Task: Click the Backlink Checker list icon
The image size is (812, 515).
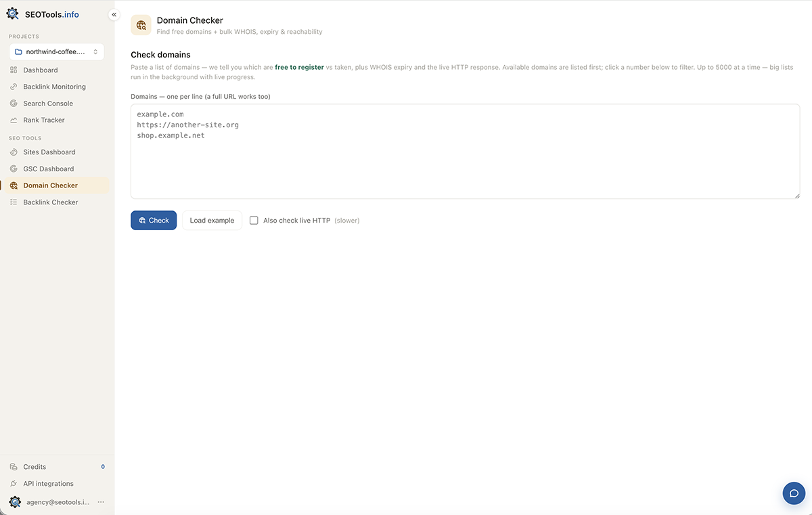Action: coord(14,202)
